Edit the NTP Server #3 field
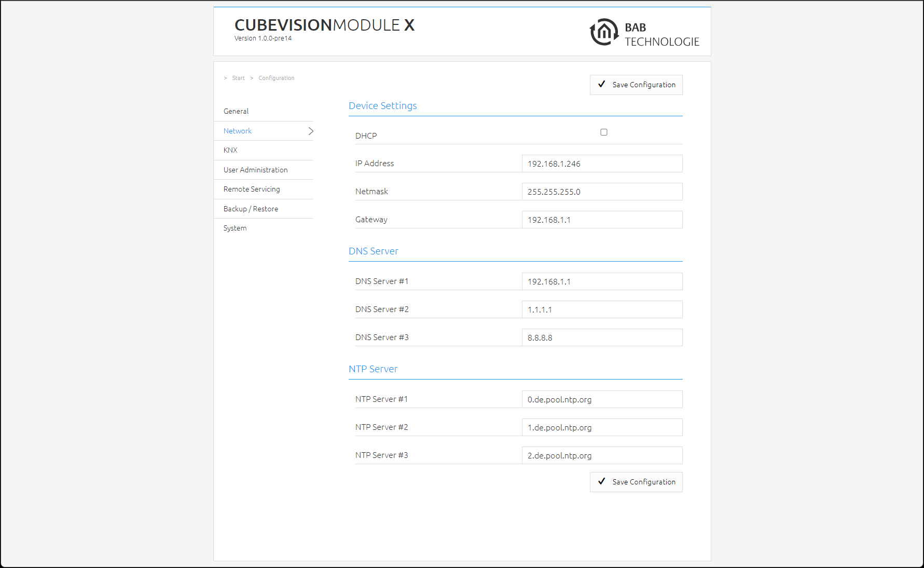 tap(602, 455)
